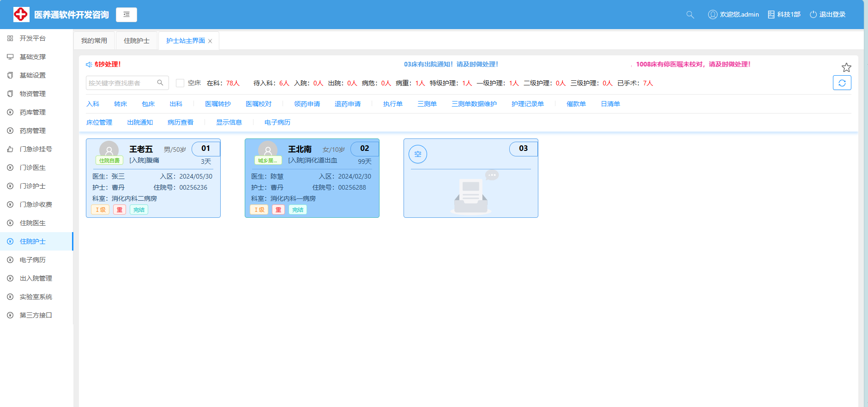The height and width of the screenshot is (407, 868).
Task: Close the 护士站主界面 tab
Action: point(210,41)
